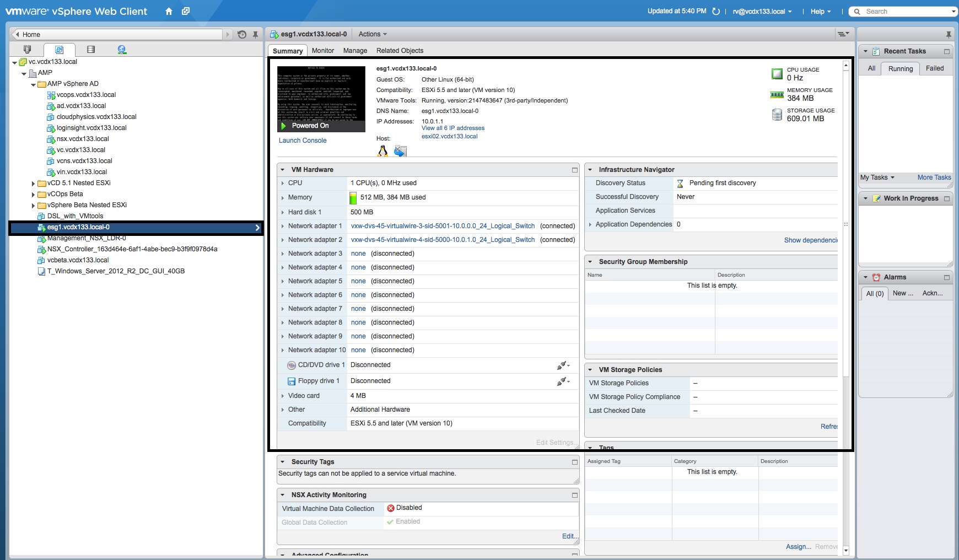Switch to Networking inventory view icon
959x560 pixels.
[x=122, y=50]
